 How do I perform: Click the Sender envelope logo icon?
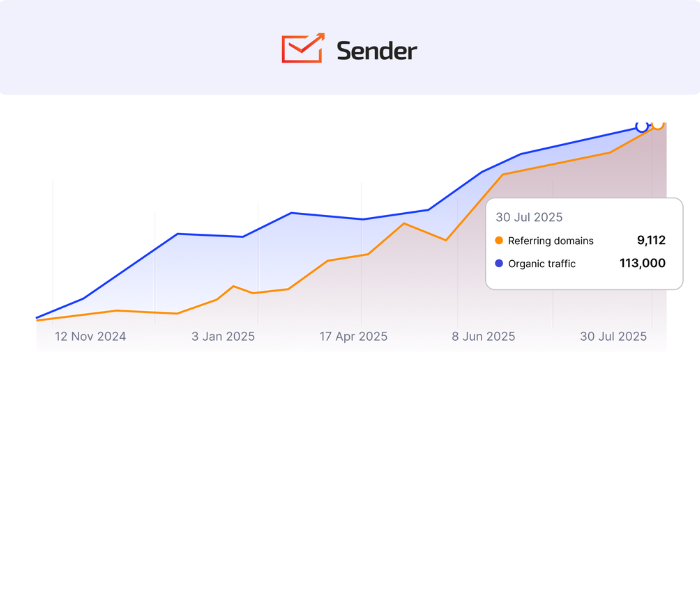coord(302,48)
